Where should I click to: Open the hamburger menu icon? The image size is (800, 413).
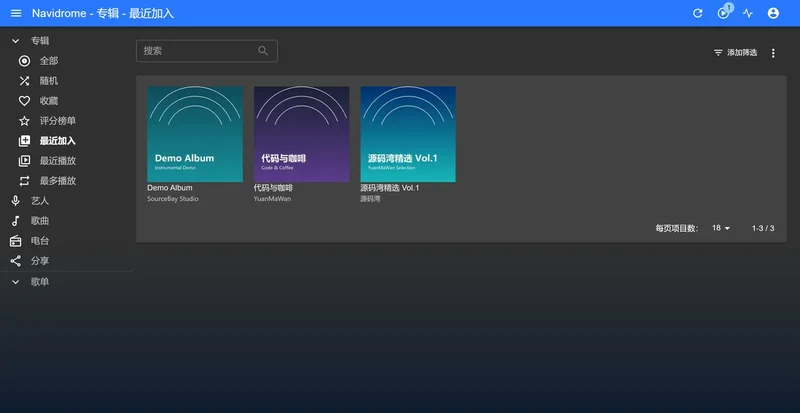coord(16,13)
